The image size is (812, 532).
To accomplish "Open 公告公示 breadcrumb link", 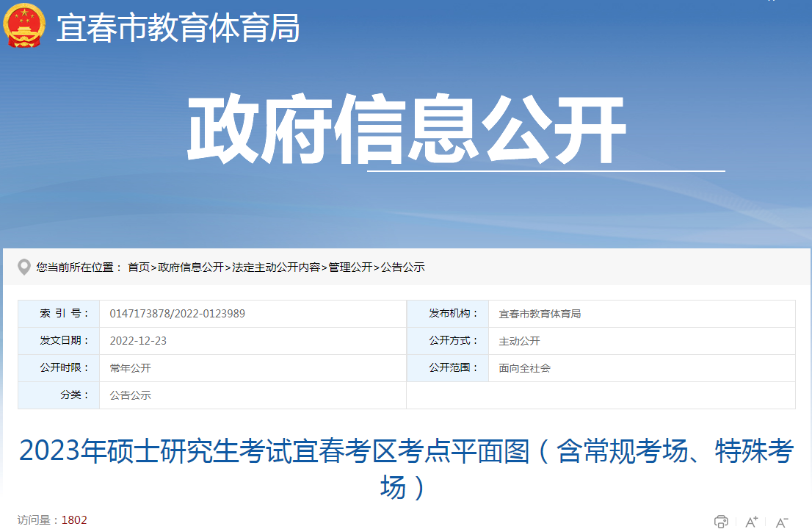I will 403,267.
